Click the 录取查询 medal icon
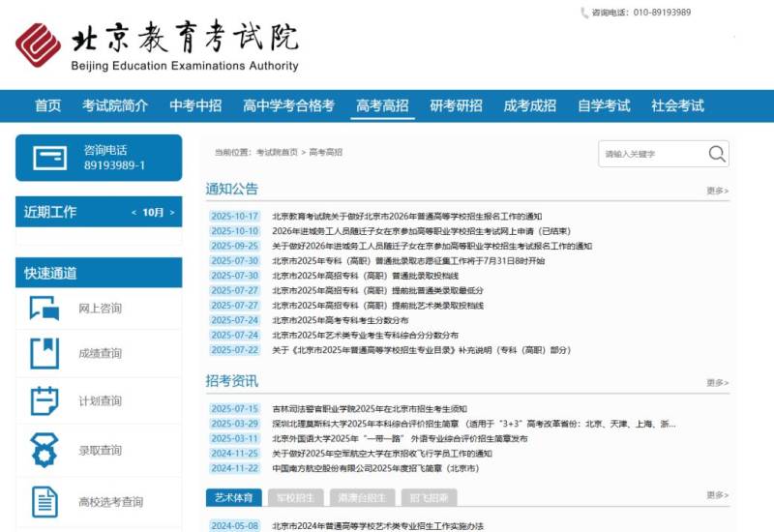Image resolution: width=774 pixels, height=532 pixels. (45, 450)
